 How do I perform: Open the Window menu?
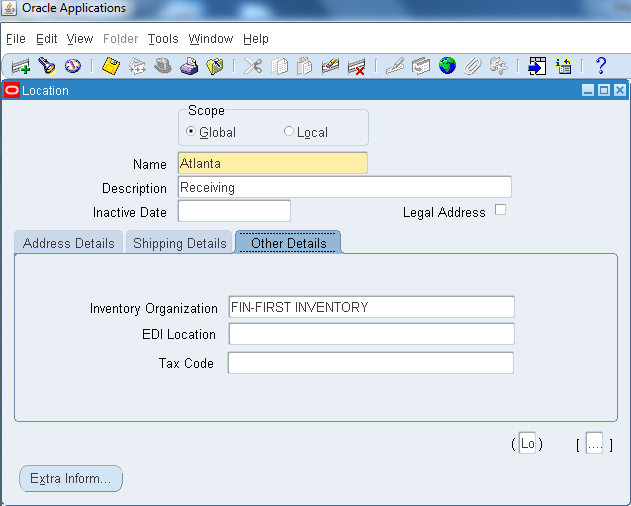click(211, 39)
